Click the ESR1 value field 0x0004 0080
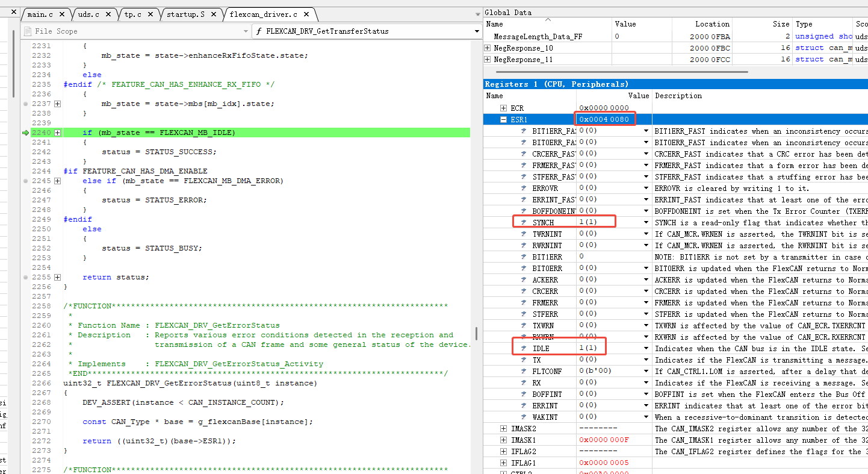868x474 pixels. tap(604, 119)
